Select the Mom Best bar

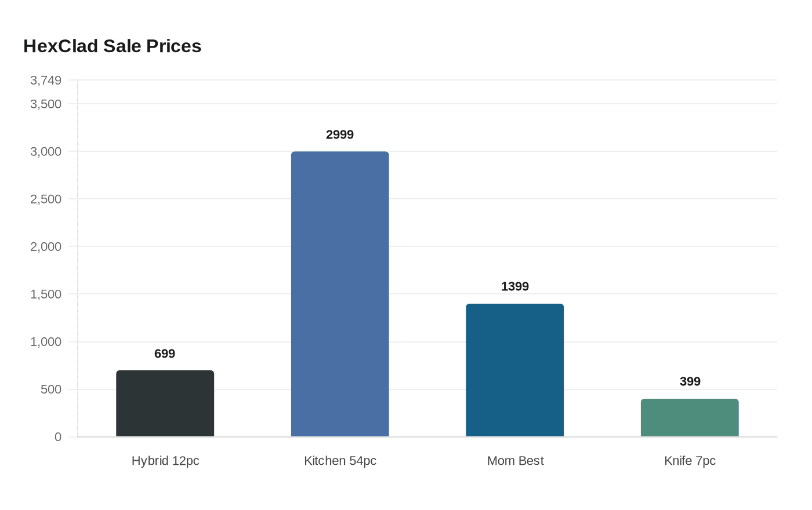coord(515,370)
